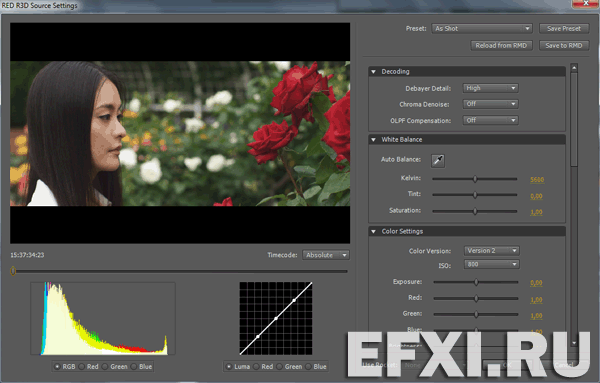Click the Tint slider handle

pyautogui.click(x=475, y=195)
